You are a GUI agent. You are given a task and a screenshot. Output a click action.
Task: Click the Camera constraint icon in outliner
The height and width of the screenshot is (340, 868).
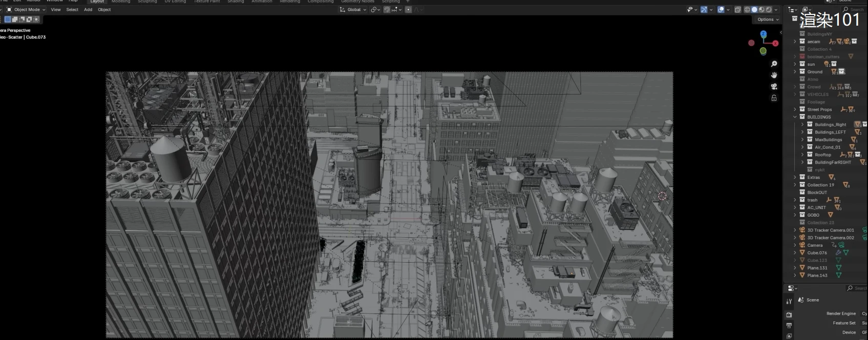(834, 245)
